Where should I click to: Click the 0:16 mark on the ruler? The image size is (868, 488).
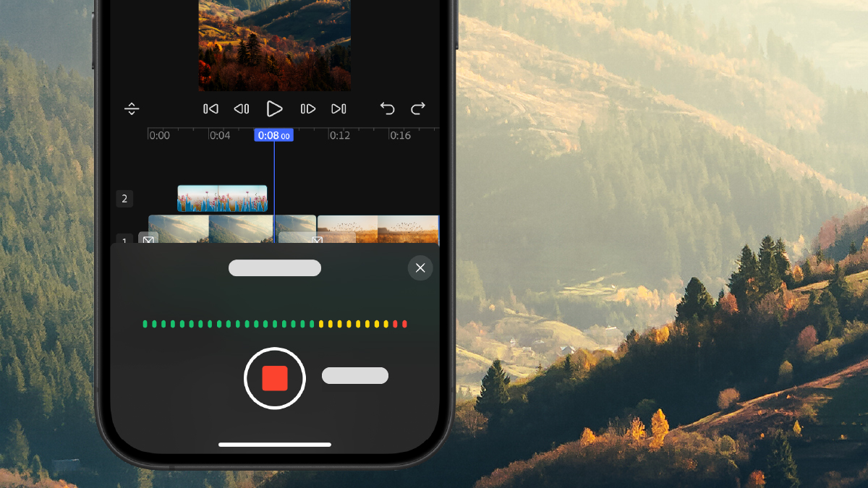[x=400, y=135]
